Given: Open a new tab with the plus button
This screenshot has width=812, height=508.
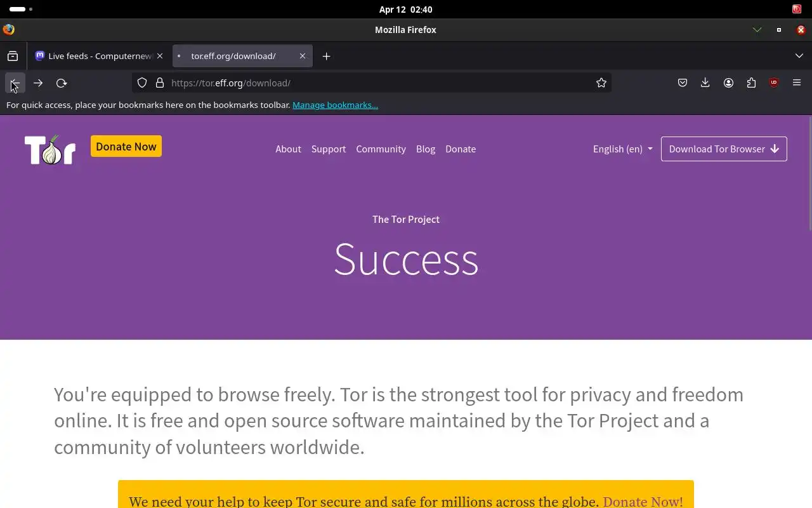Looking at the screenshot, I should (x=326, y=56).
